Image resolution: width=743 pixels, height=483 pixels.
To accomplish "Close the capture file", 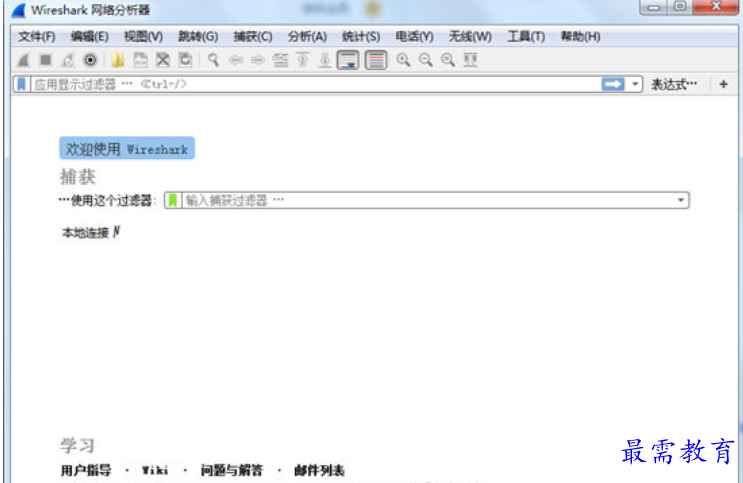I will coord(163,60).
